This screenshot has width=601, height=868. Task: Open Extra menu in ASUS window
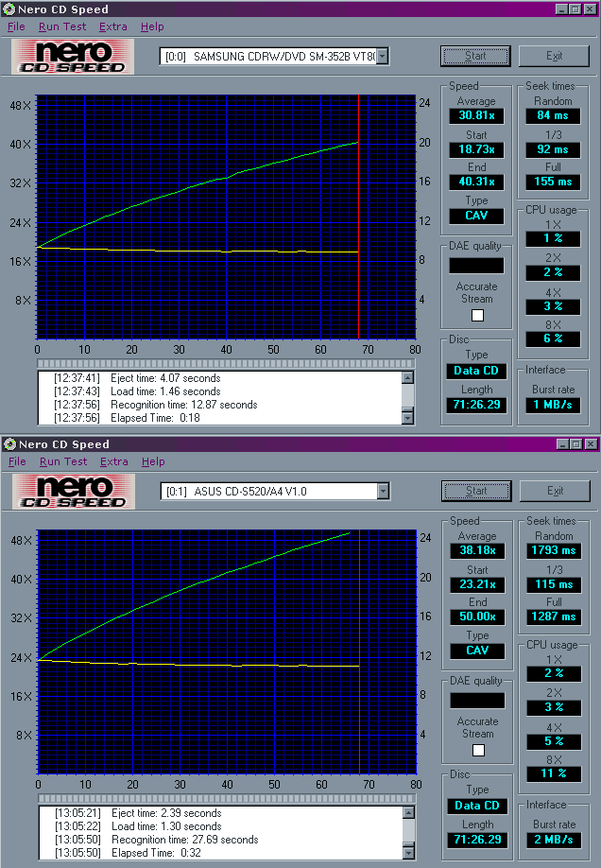point(114,461)
